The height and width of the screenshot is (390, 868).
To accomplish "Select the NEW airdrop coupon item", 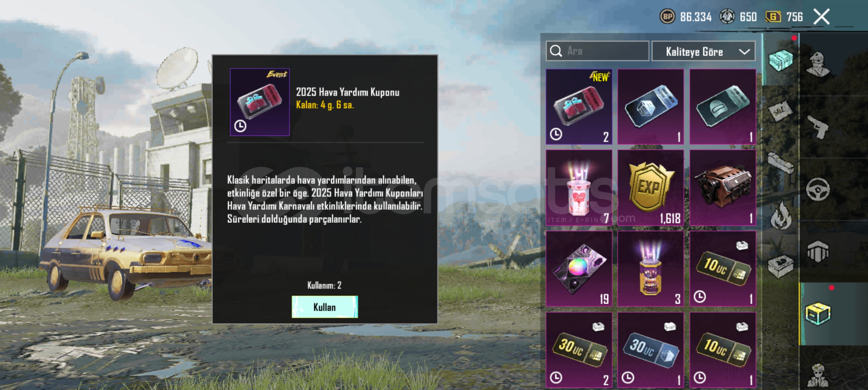I will click(579, 107).
